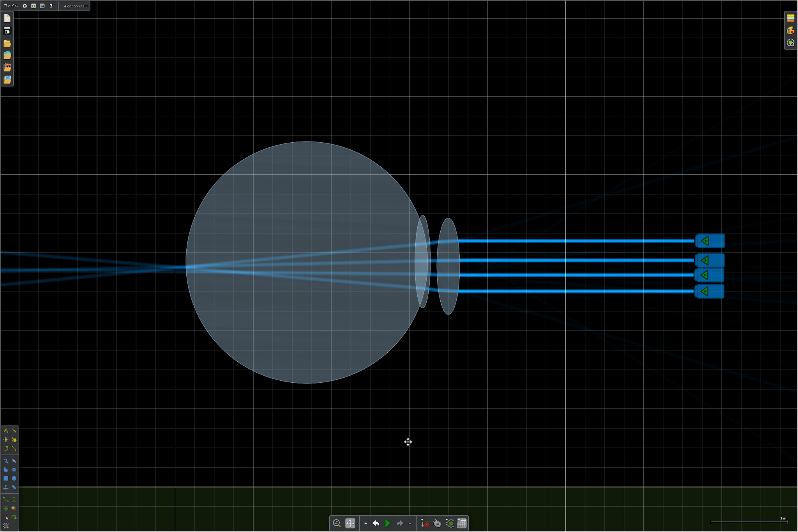Select the Laser pen tool

pyautogui.click(x=6, y=517)
